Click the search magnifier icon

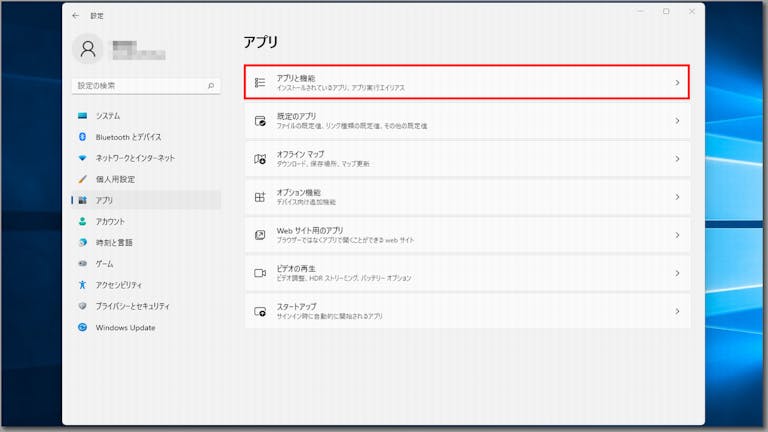tap(211, 86)
